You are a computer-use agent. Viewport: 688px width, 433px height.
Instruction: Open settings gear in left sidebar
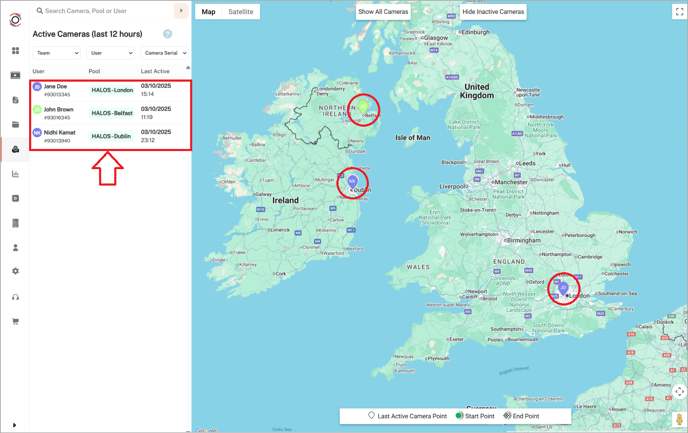[x=15, y=271]
